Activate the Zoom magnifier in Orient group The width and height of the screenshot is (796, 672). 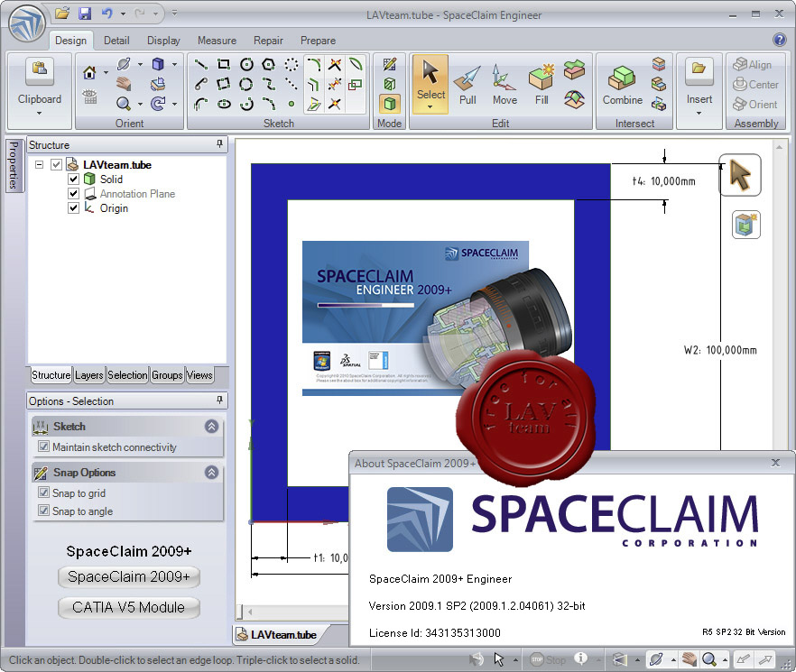(123, 104)
